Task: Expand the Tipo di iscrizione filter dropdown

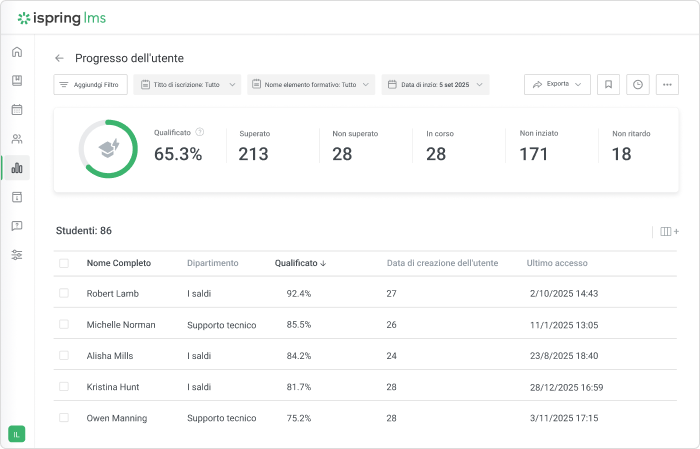Action: pos(187,85)
